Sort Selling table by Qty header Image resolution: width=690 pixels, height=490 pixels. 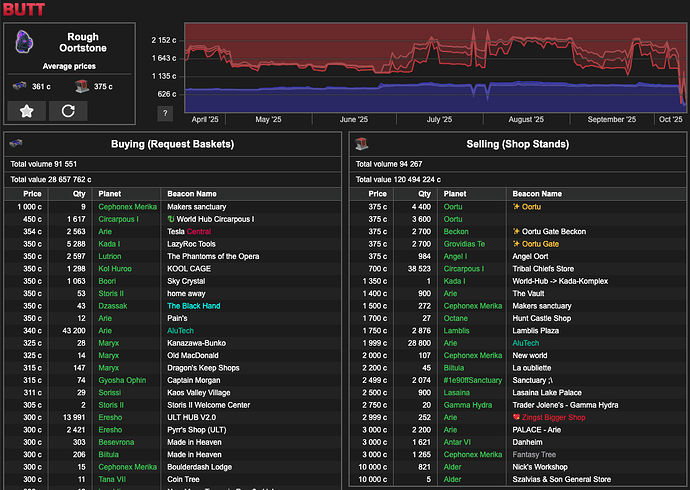(425, 194)
